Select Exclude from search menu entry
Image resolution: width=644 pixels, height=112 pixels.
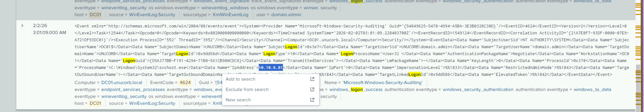point(247,90)
